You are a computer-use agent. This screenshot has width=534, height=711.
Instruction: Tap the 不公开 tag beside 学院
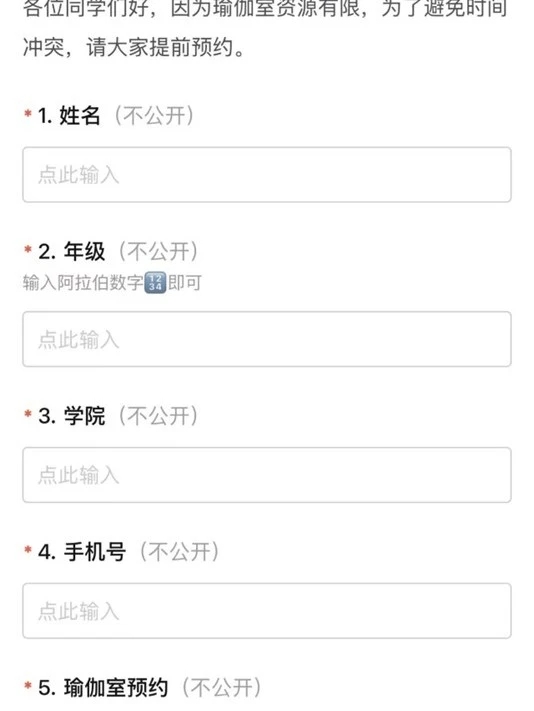coord(158,415)
